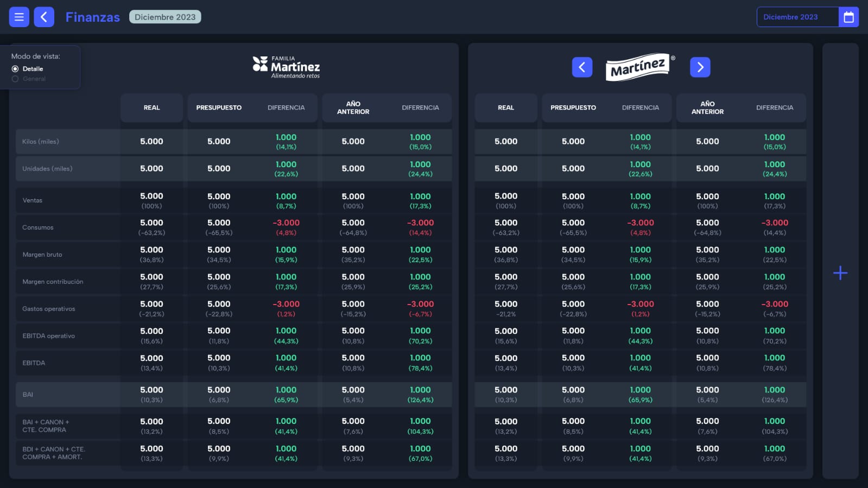The image size is (868, 488).
Task: Click the Finanzas page title
Action: [x=92, y=17]
